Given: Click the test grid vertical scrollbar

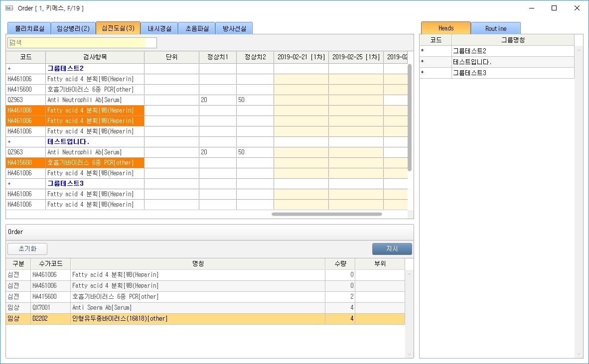Looking at the screenshot, I should (x=410, y=117).
